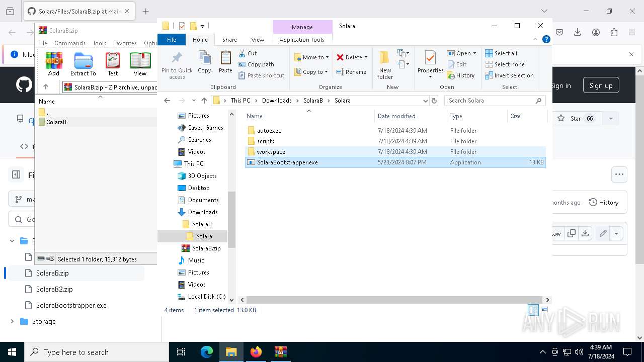Click Pin to Quick access icon
Image resolution: width=644 pixels, height=362 pixels.
coord(177,65)
